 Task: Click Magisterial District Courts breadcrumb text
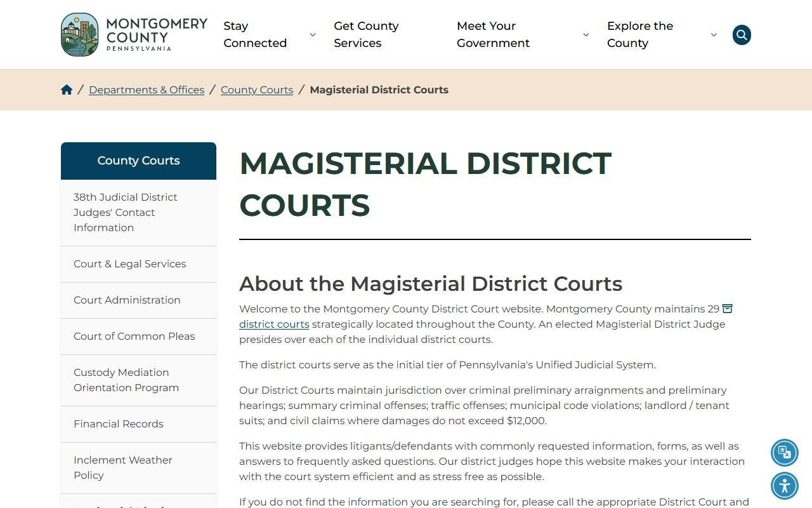click(379, 90)
